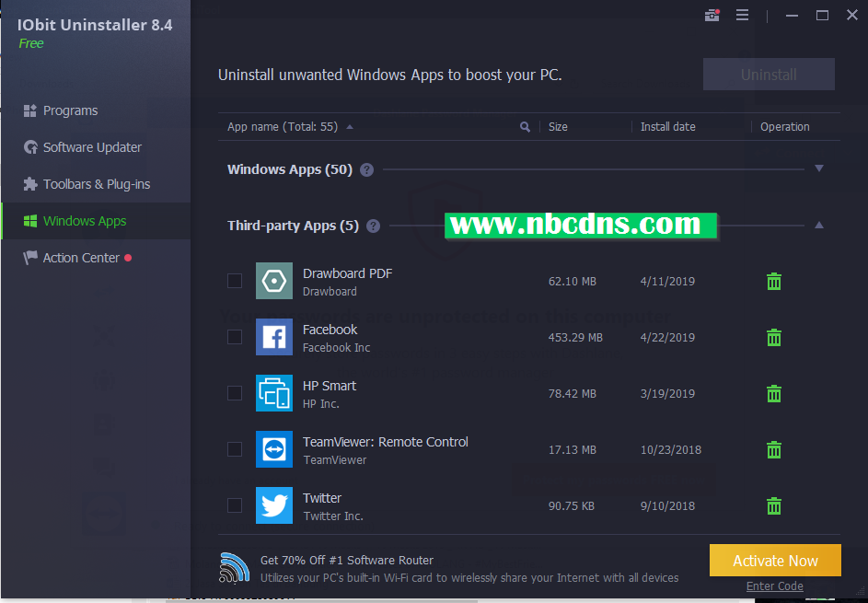The image size is (868, 603).
Task: Click the Install date column header
Action: coord(667,127)
